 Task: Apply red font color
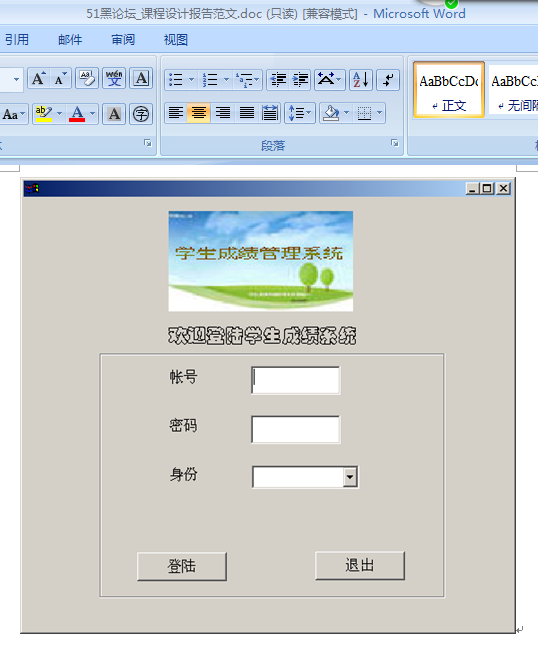77,114
